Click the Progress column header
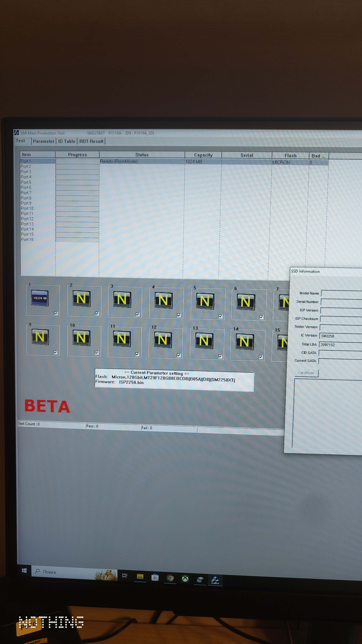Viewport: 362px width, 644px height. 77,155
